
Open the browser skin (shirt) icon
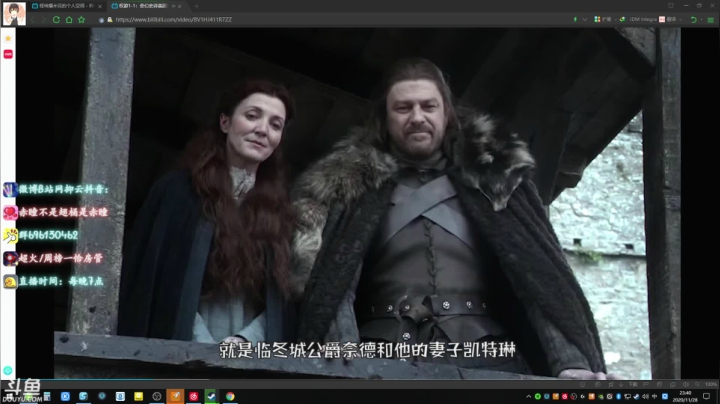tap(671, 6)
